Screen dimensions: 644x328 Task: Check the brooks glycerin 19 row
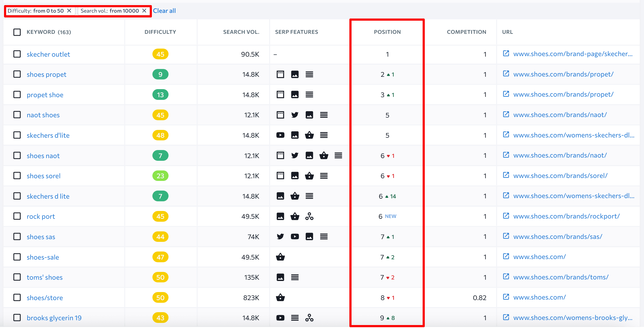click(17, 318)
